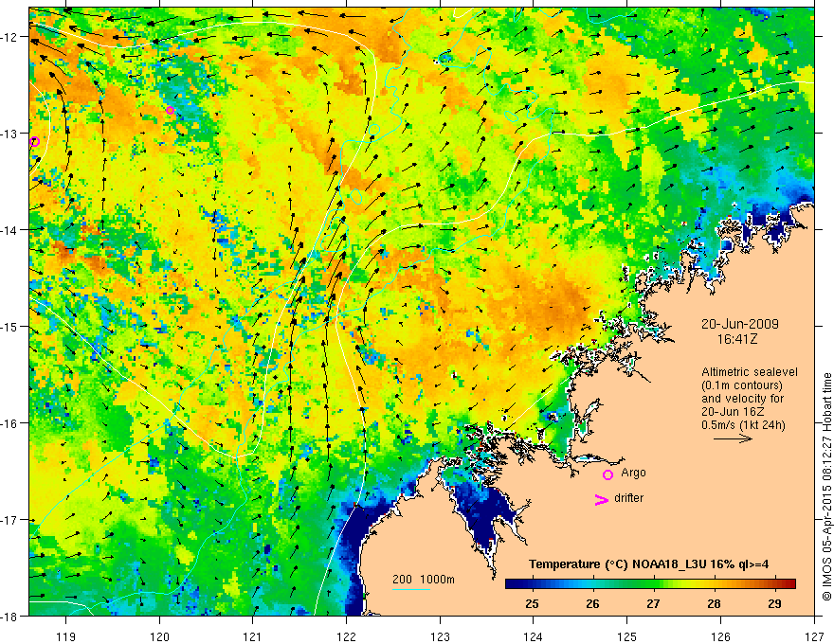The height and width of the screenshot is (644, 834).
Task: Click the magenta Argo circle in legend
Action: [607, 474]
